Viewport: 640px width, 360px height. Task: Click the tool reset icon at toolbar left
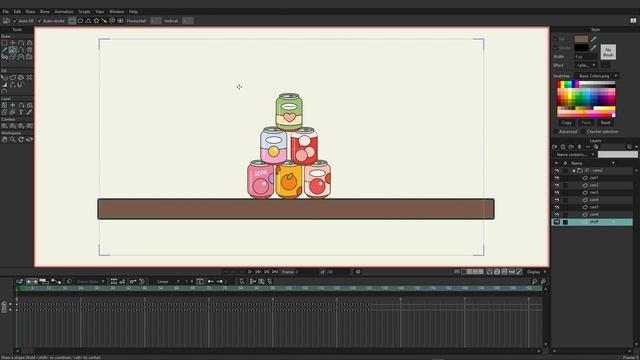point(6,20)
